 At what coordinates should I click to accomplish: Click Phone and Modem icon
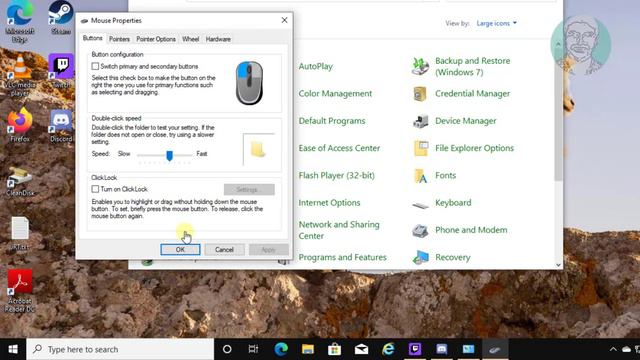click(x=420, y=231)
